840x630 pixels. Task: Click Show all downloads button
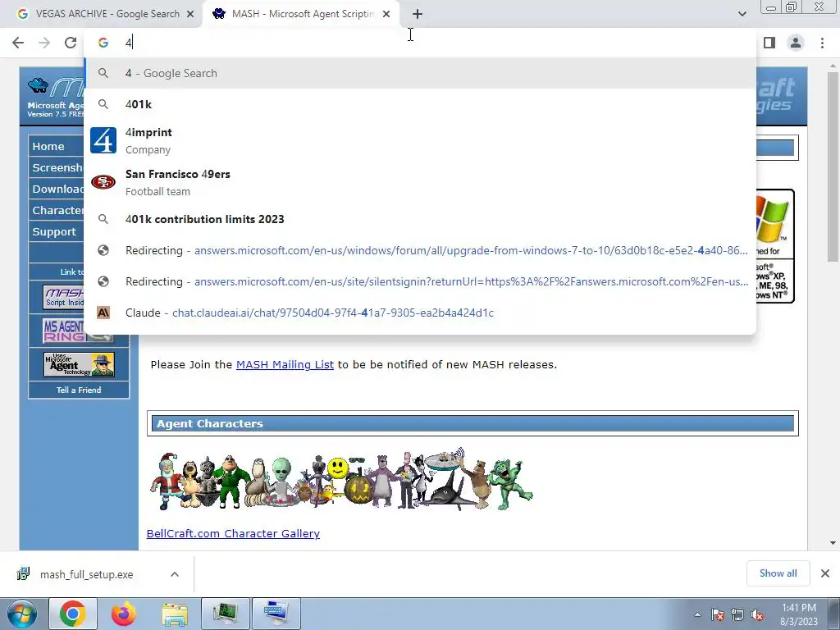[778, 573]
